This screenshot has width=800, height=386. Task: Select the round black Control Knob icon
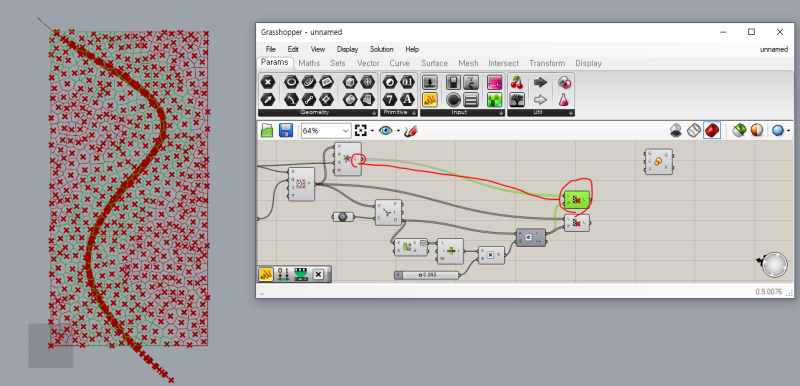[454, 99]
